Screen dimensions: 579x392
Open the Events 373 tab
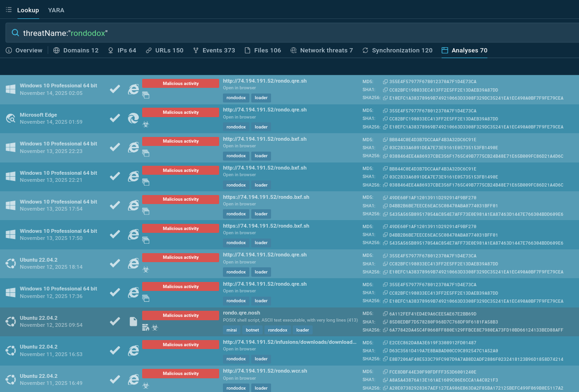214,51
